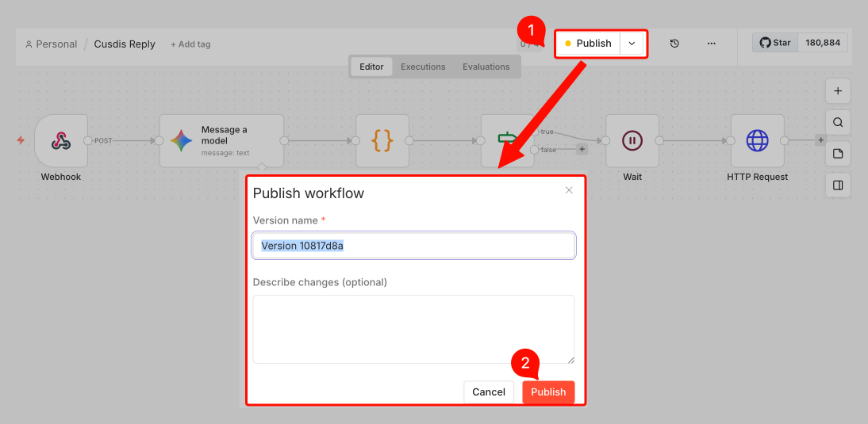Click the Webhook node icon
The height and width of the screenshot is (424, 868).
[61, 141]
